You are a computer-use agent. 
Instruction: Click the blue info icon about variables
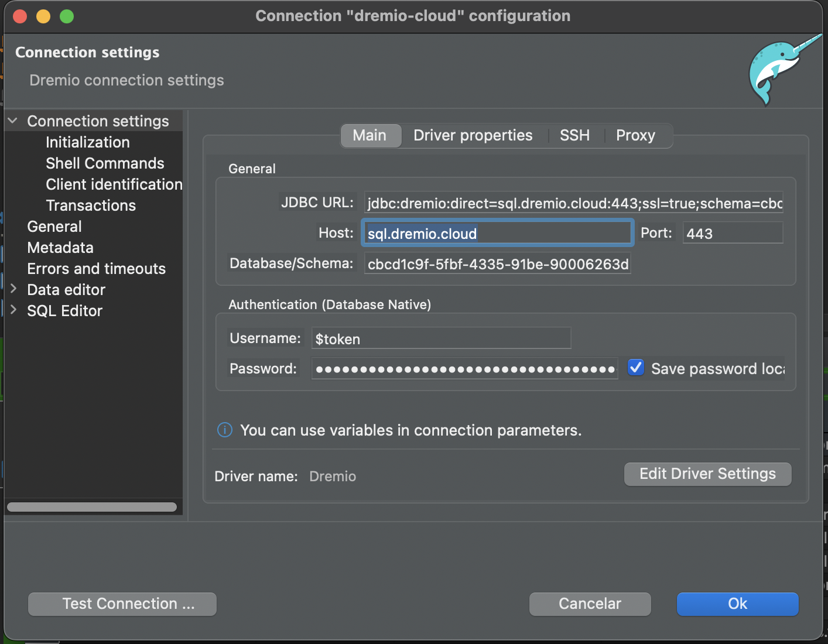(x=224, y=430)
